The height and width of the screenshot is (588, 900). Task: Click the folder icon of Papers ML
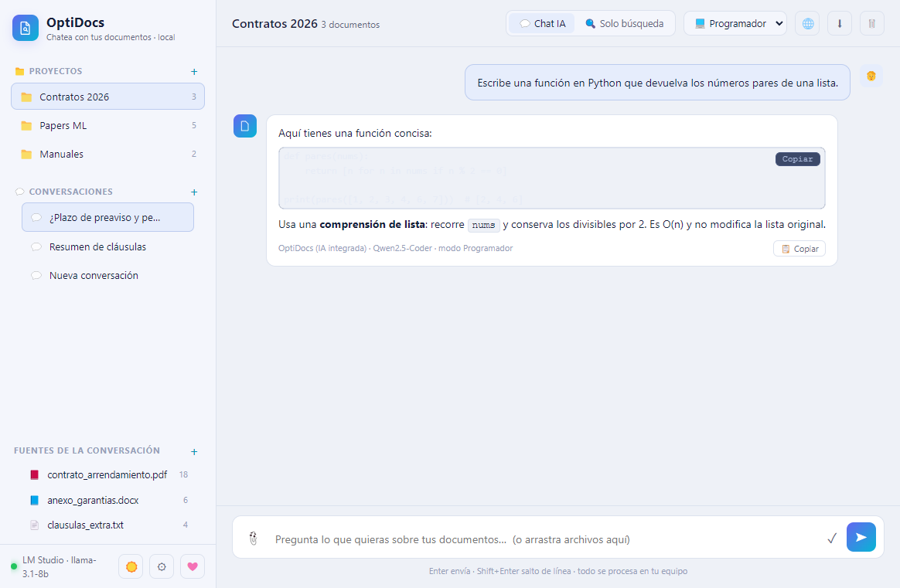tap(26, 126)
